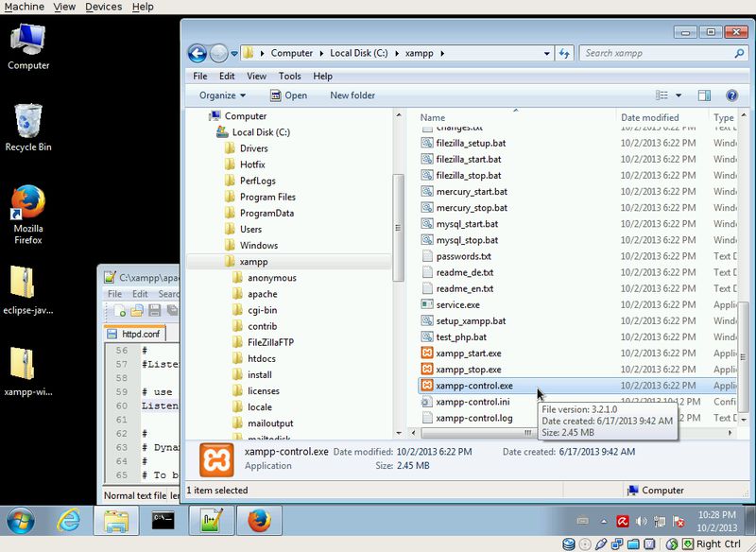Open xampp_start.exe in the file list
The width and height of the screenshot is (756, 552).
point(468,353)
